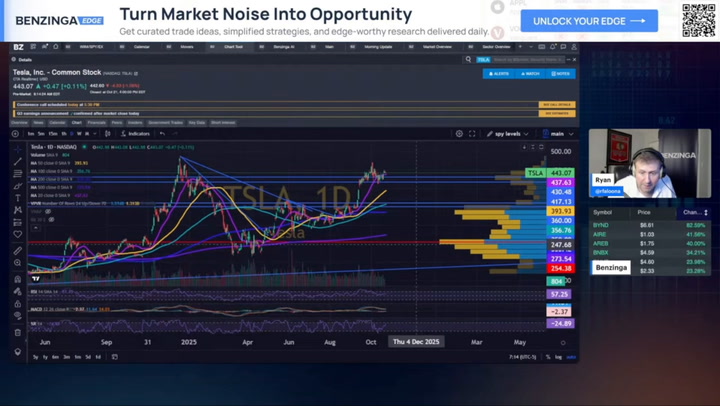
Task: Click the trash icon to remove drawings
Action: 18,332
